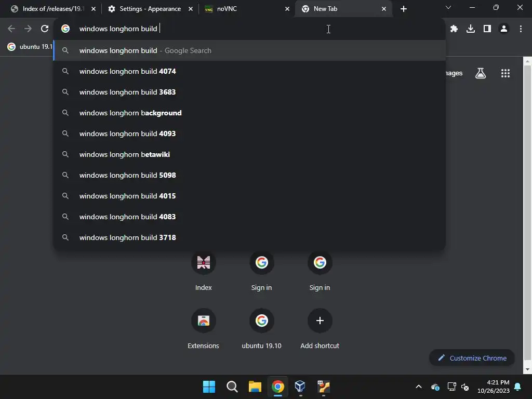Screen dimensions: 532x399
Task: Close the noVNC tab
Action: click(x=287, y=9)
